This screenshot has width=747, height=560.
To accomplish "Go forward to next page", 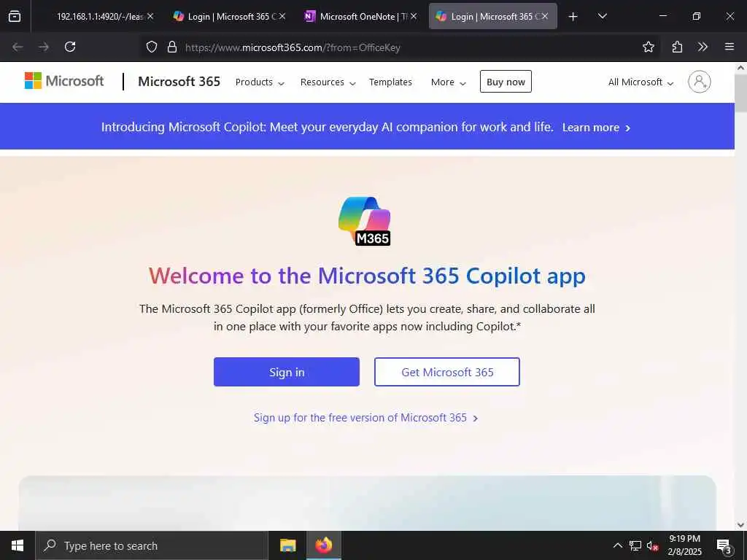I will click(x=44, y=47).
